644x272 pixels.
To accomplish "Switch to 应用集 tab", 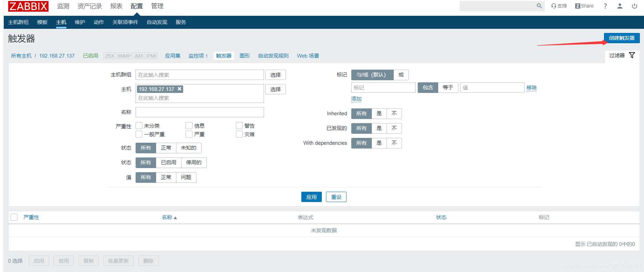I will tap(173, 56).
